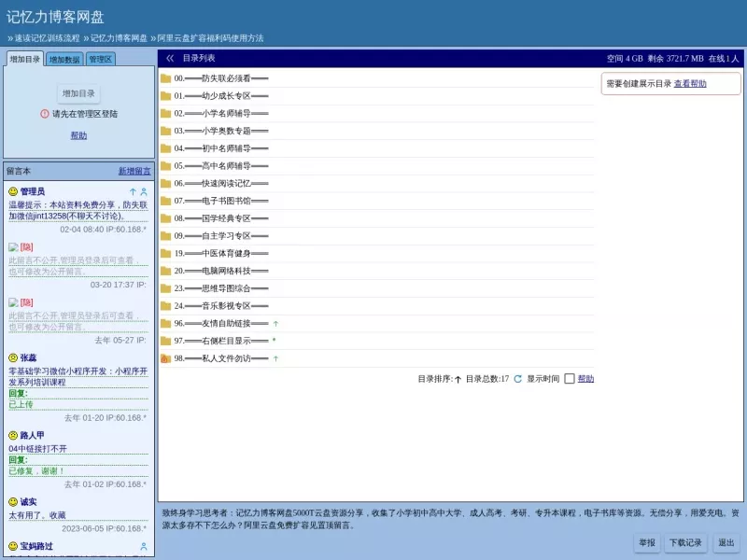Open folder icon for 24 音乐影视专区
Image resolution: width=747 pixels, height=560 pixels.
point(166,306)
